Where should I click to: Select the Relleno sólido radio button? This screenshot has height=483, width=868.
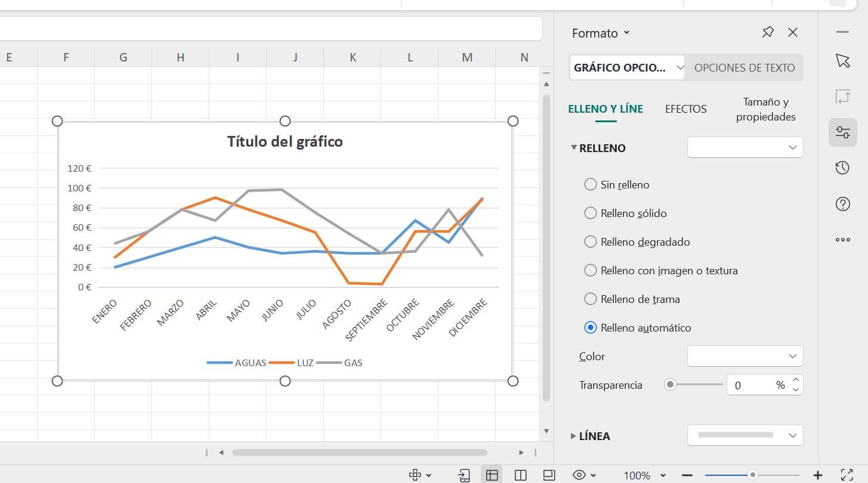coord(591,213)
